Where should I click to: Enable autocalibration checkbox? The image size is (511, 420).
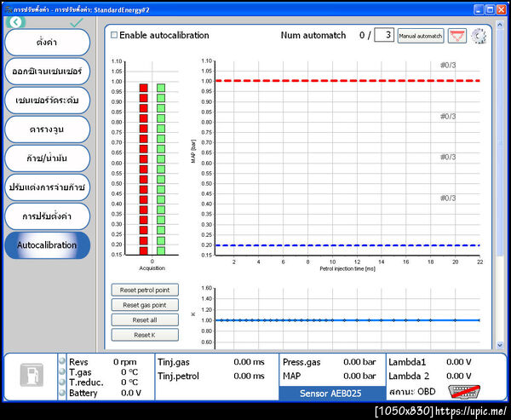[114, 35]
